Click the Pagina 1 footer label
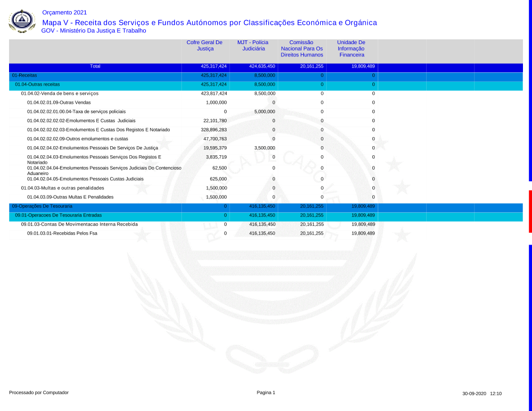The height and width of the screenshot is (411, 532). 266,393
